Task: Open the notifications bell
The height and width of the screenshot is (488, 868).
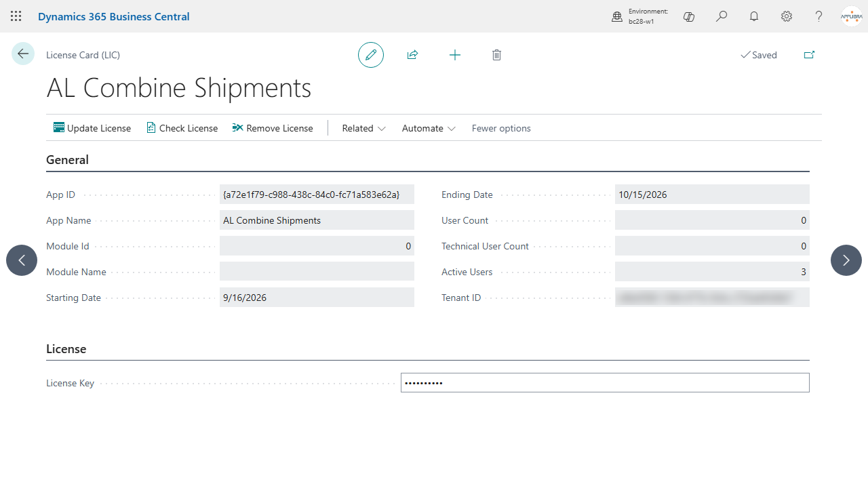Action: (754, 16)
